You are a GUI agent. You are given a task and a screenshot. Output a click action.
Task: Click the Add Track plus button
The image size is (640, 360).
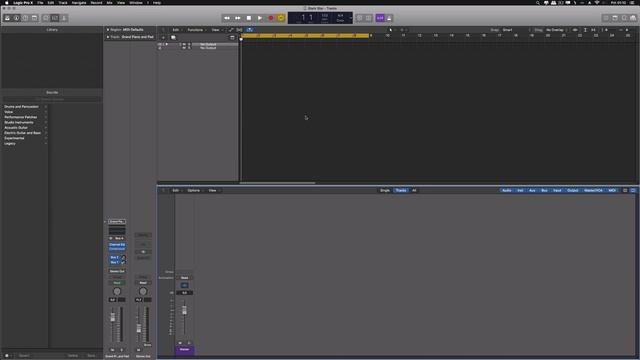click(x=163, y=38)
